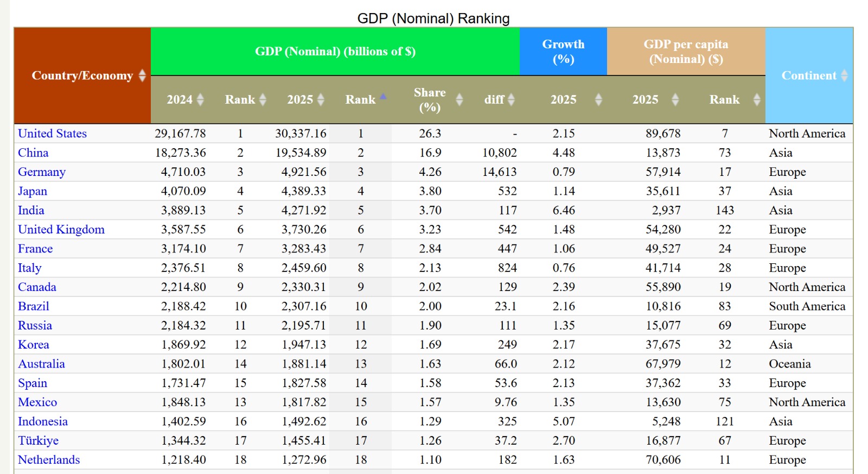Open the France country link
The width and height of the screenshot is (868, 474).
point(35,249)
